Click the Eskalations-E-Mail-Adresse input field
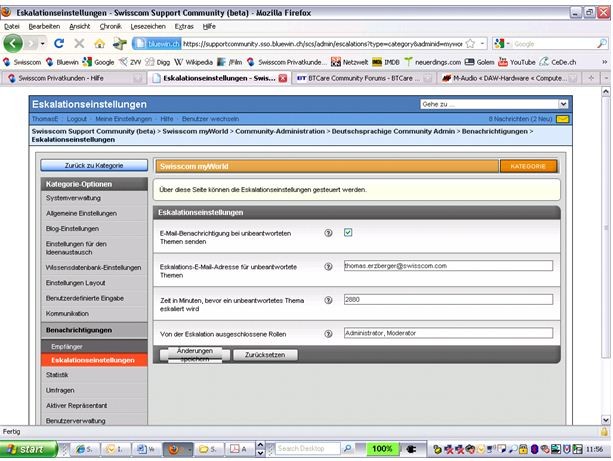613x461 pixels. 446,266
